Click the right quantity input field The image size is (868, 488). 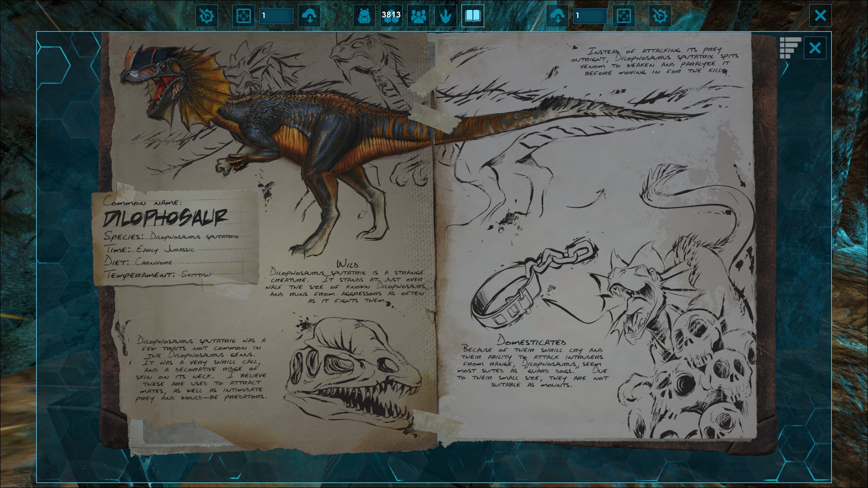[x=590, y=16]
